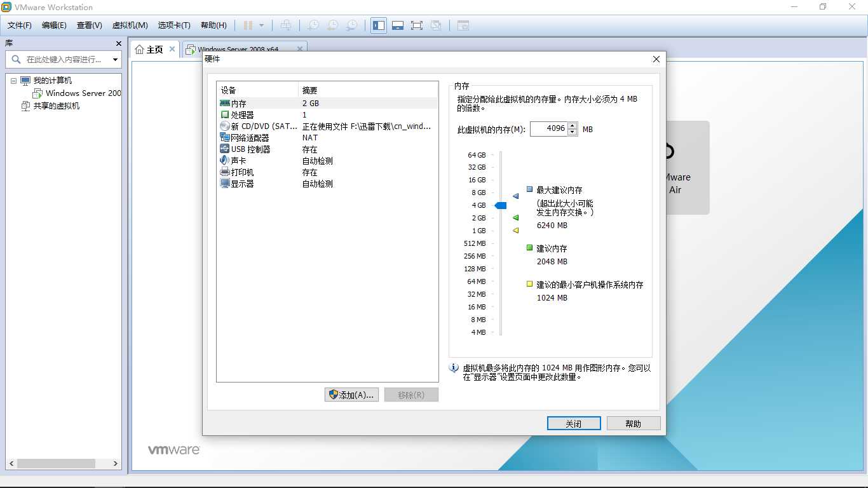Click the 2048 MB recommended memory value

pos(552,262)
